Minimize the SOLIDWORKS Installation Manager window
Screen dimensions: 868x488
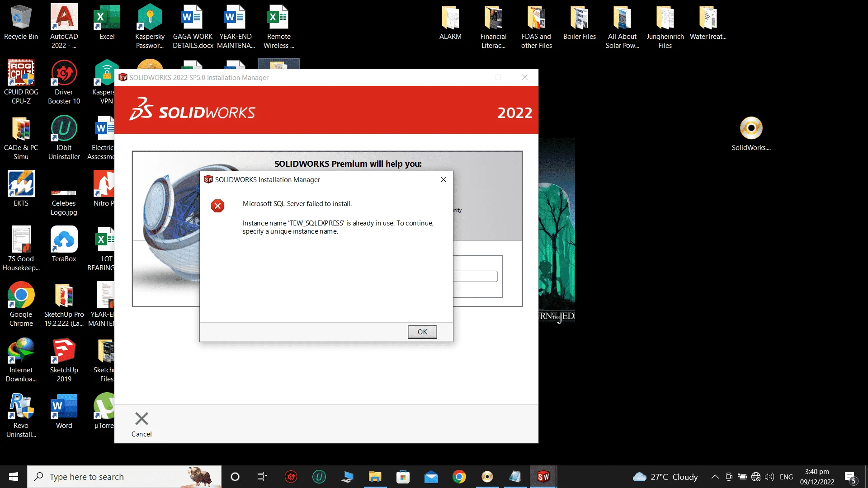coord(472,77)
